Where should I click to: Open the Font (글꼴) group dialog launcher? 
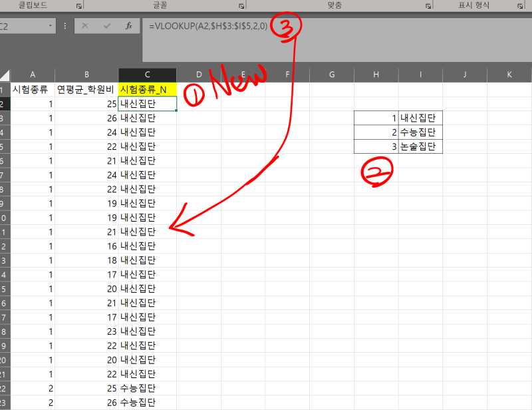[241, 6]
